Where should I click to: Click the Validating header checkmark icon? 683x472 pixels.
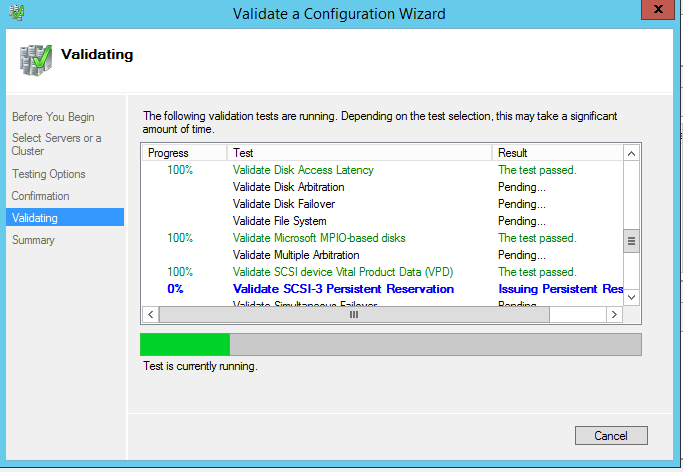click(34, 58)
